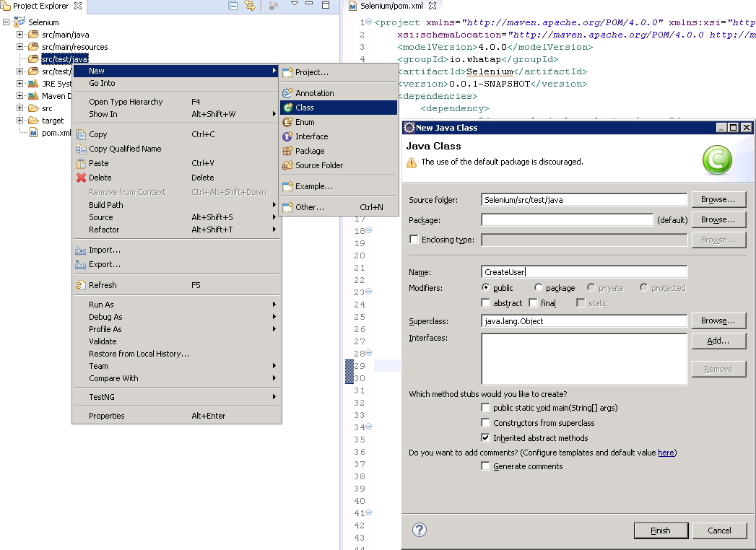Screen dimensions: 756x550
Task: Select the package modifier radio button
Action: coord(538,287)
